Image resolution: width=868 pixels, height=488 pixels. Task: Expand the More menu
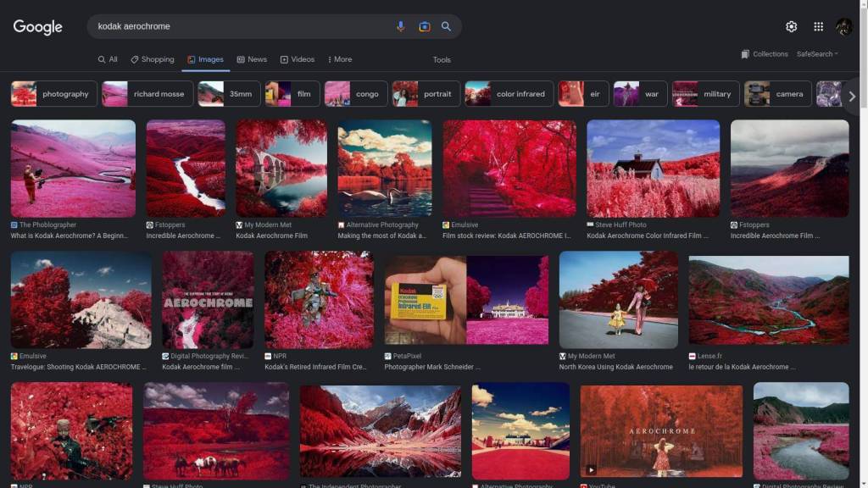coord(340,59)
